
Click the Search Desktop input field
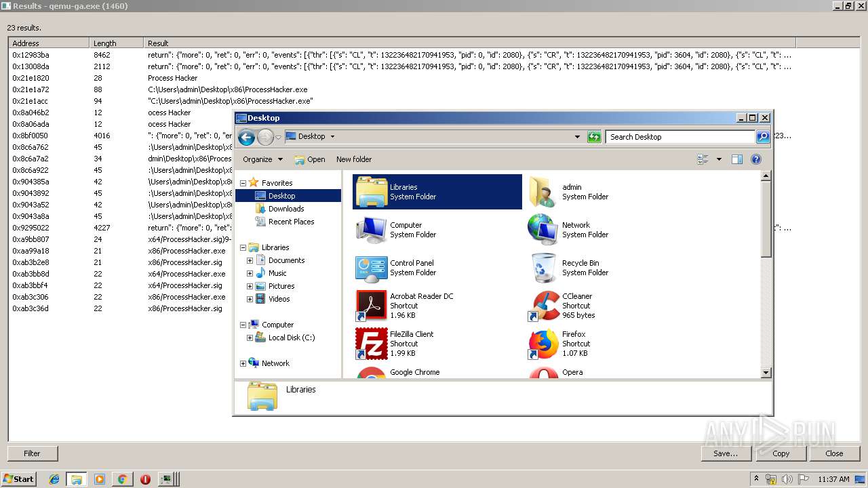tap(680, 137)
